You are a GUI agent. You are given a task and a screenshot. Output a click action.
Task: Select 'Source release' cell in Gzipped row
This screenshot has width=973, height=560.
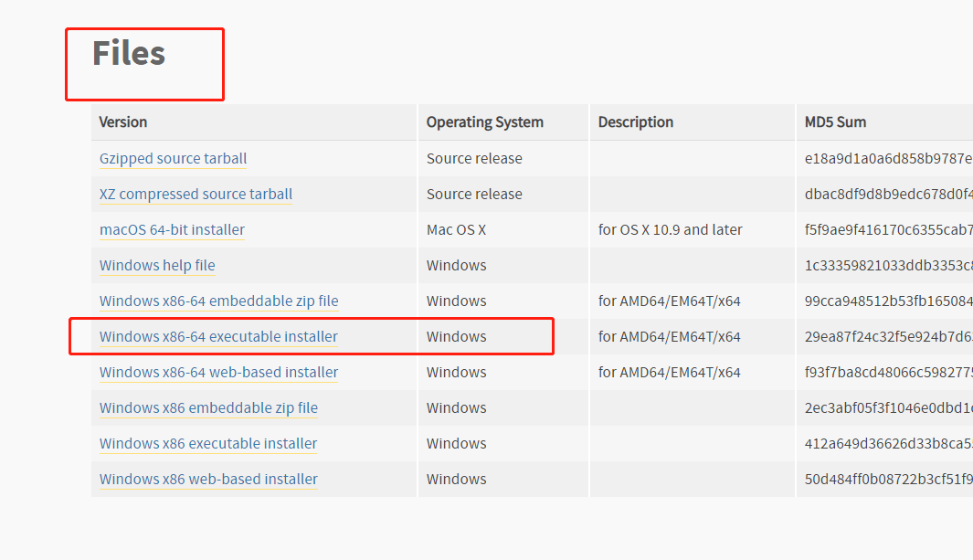474,158
